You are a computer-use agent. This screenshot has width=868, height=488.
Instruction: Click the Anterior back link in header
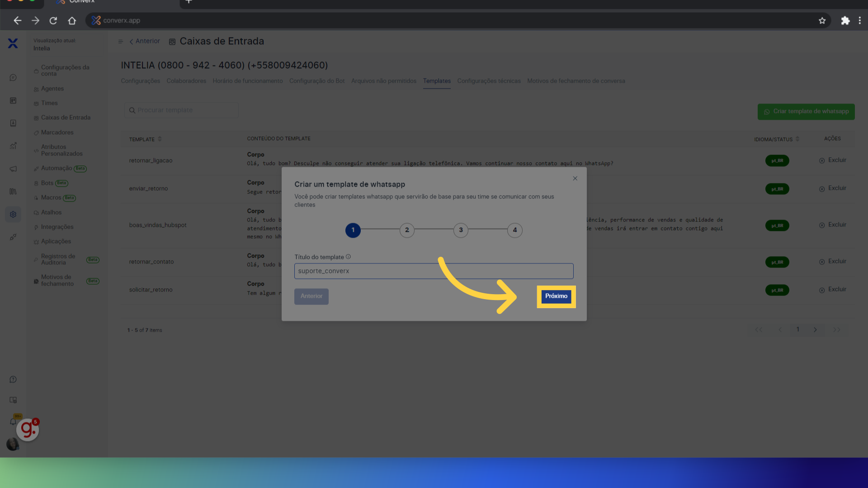click(x=145, y=41)
